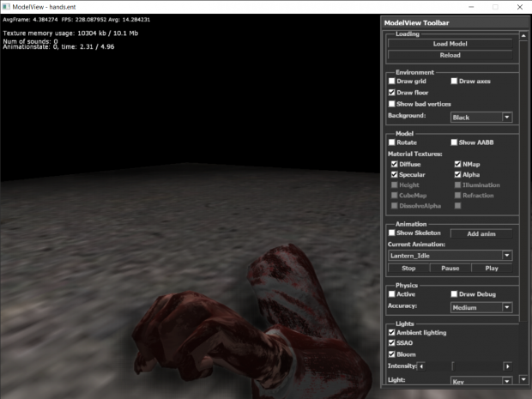The width and height of the screenshot is (532, 399).
Task: Pause the animation
Action: [x=450, y=269]
